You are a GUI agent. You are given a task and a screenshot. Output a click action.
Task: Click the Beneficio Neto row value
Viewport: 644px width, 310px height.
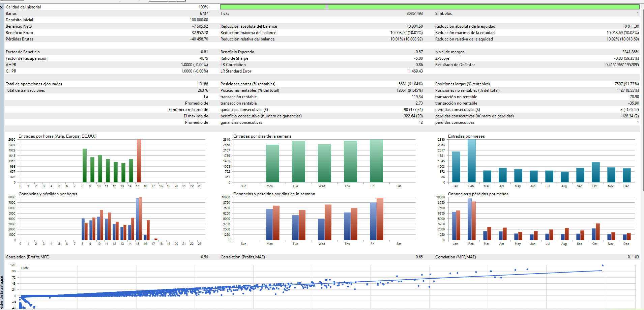pyautogui.click(x=200, y=26)
